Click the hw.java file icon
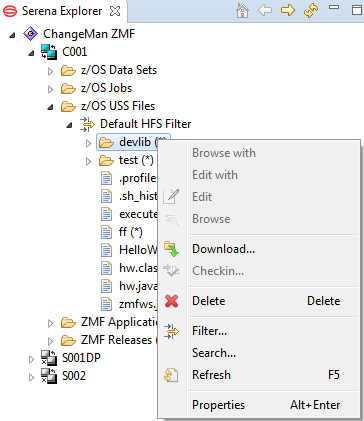The height and width of the screenshot is (421, 364). click(106, 286)
